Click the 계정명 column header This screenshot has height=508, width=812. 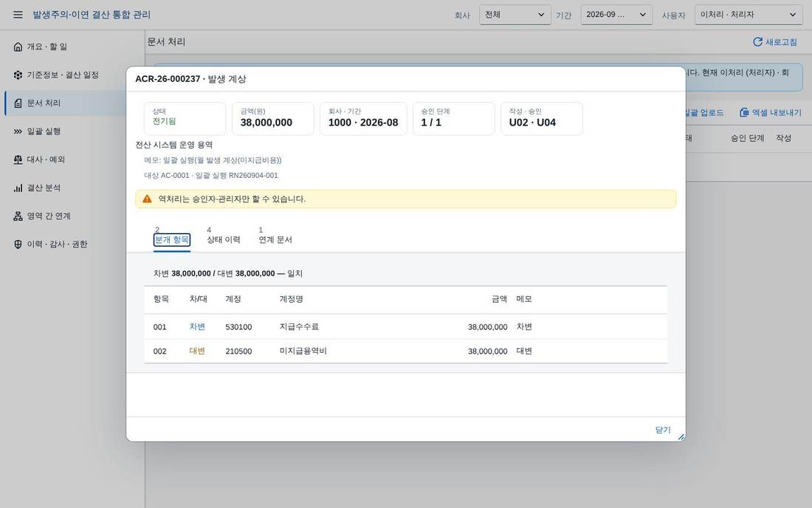click(x=291, y=299)
